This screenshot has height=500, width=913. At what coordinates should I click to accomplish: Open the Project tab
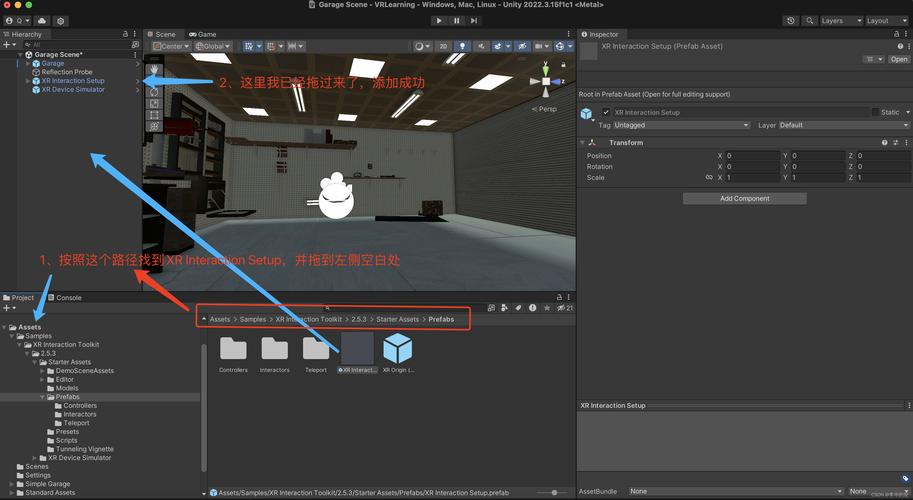point(19,297)
